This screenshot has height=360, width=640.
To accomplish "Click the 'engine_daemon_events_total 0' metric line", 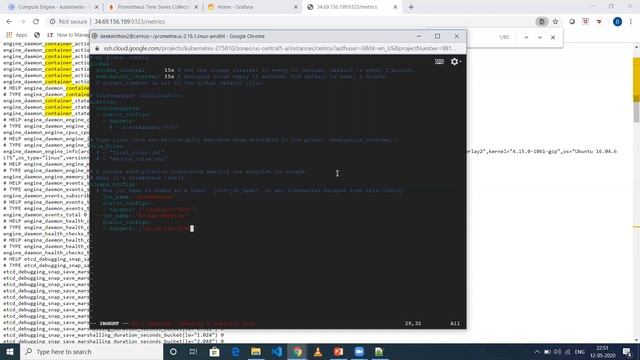I will tap(45, 215).
